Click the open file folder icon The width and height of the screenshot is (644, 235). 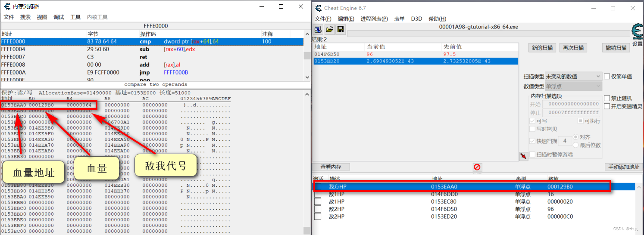(329, 30)
